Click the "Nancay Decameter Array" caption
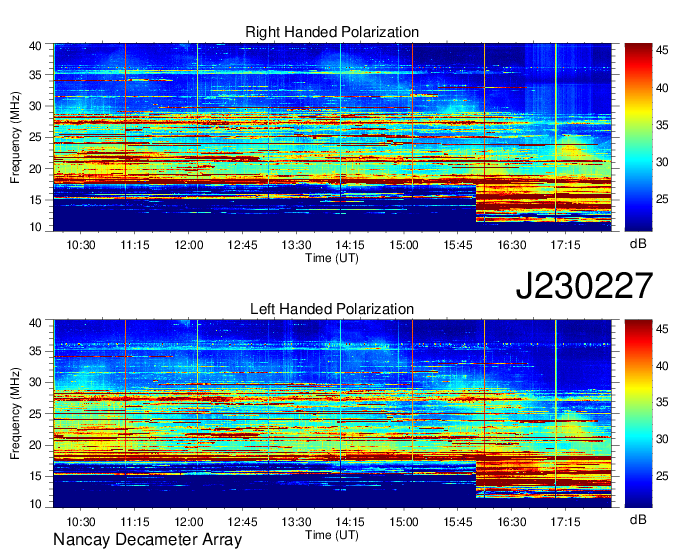 point(147,540)
